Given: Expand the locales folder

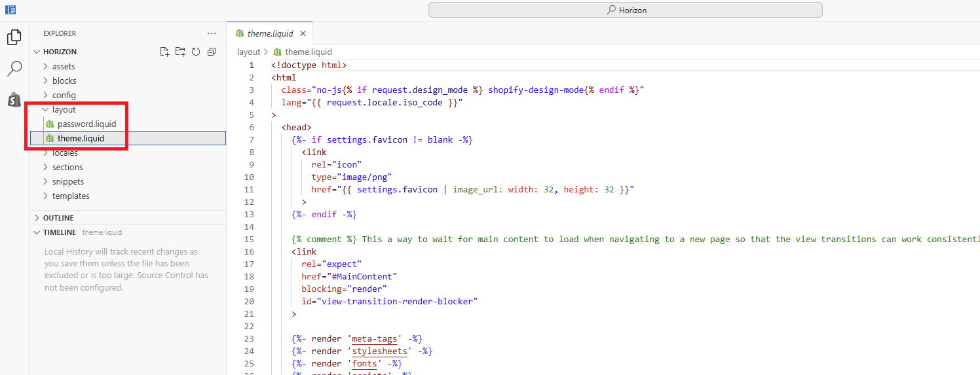Looking at the screenshot, I should point(46,152).
